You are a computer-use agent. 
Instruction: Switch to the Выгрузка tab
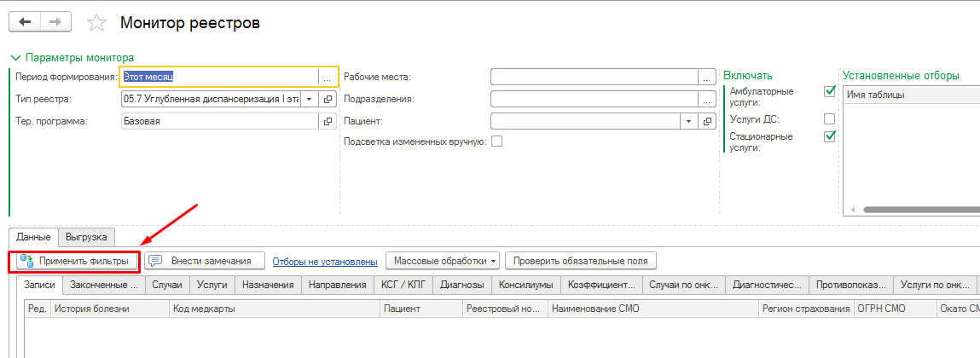(x=86, y=237)
